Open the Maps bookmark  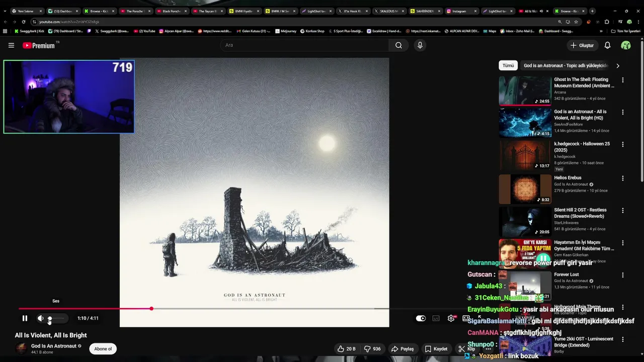[489, 31]
